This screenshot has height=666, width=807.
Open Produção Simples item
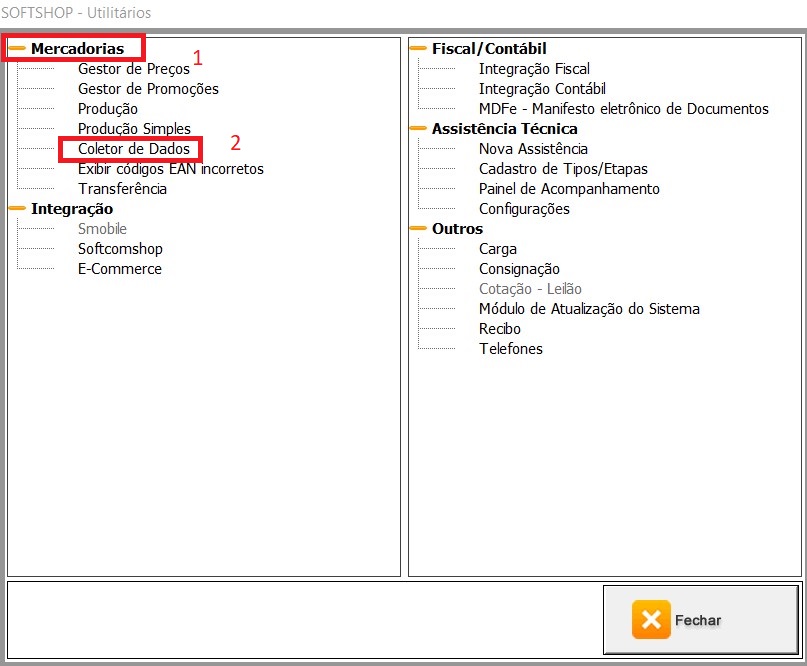134,129
